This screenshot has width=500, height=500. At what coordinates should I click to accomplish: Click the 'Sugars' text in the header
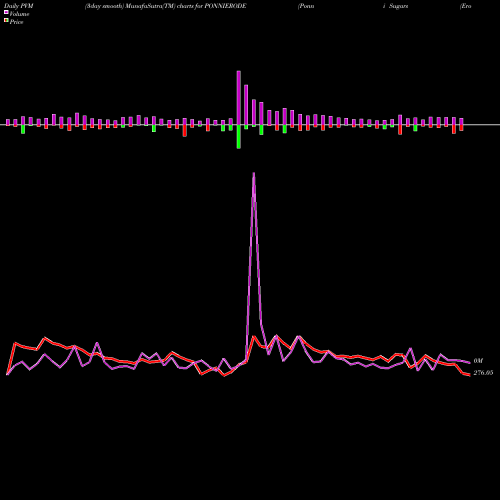coord(398,6)
